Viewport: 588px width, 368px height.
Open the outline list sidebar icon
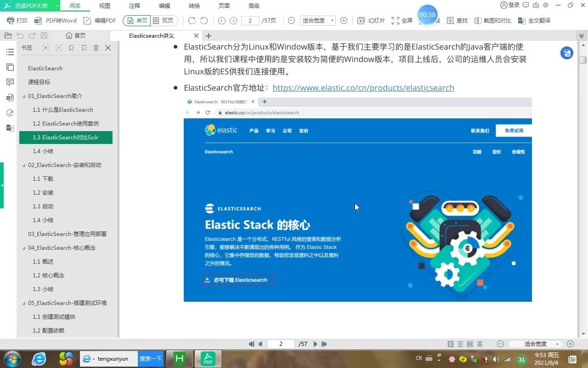coord(10,52)
